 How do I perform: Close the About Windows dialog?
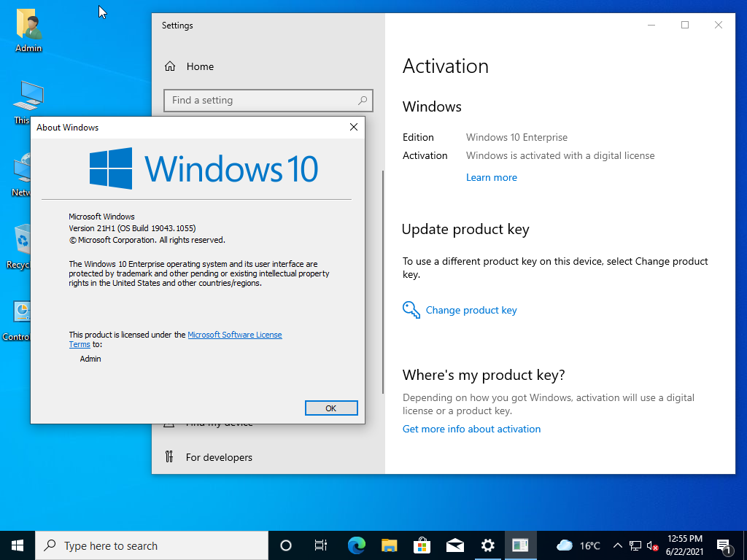point(354,127)
